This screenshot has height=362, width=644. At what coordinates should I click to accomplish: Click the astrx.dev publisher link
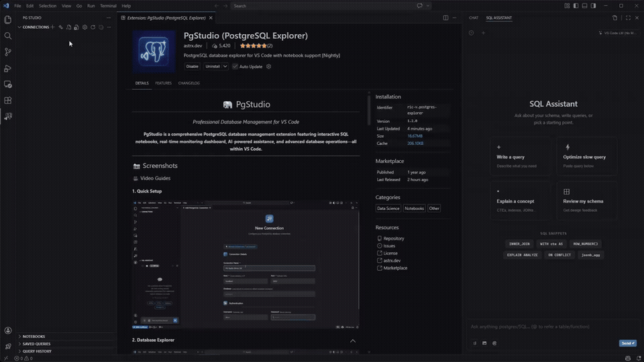pos(193,46)
